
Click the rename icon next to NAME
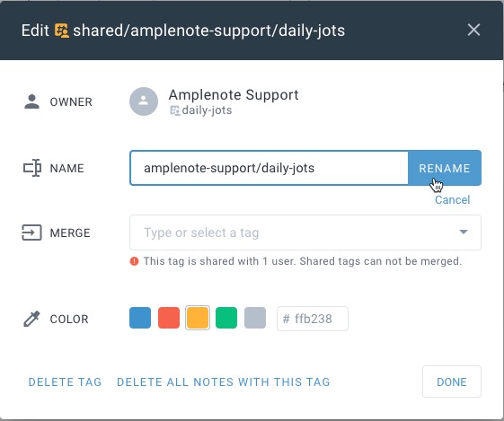(32, 168)
